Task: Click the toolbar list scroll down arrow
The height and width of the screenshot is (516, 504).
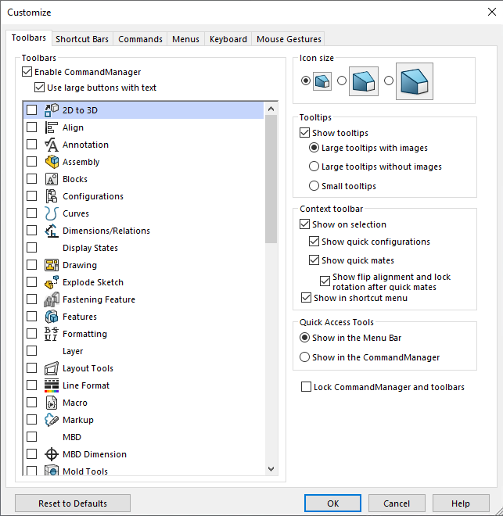Action: point(271,469)
